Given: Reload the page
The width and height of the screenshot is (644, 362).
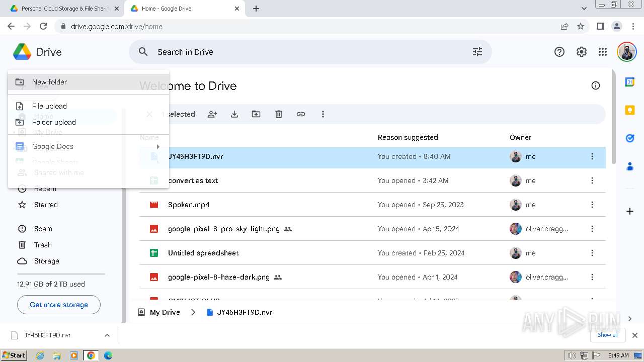Looking at the screenshot, I should [x=43, y=26].
